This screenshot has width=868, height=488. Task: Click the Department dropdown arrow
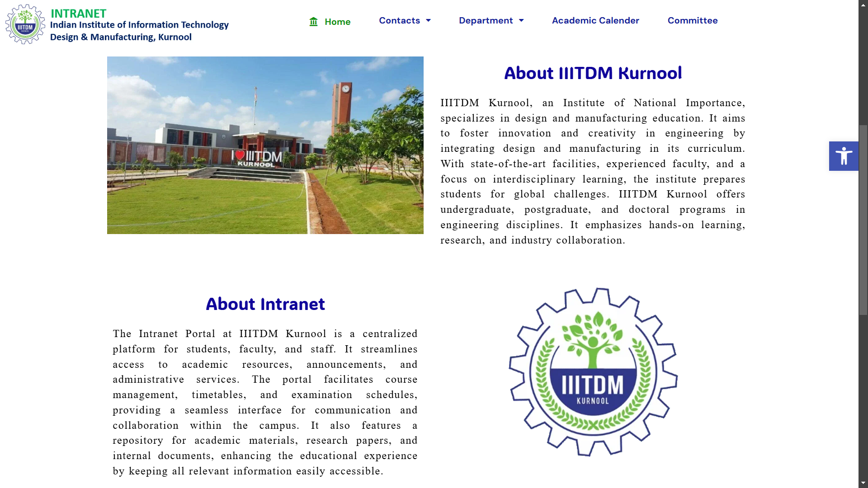(x=521, y=20)
